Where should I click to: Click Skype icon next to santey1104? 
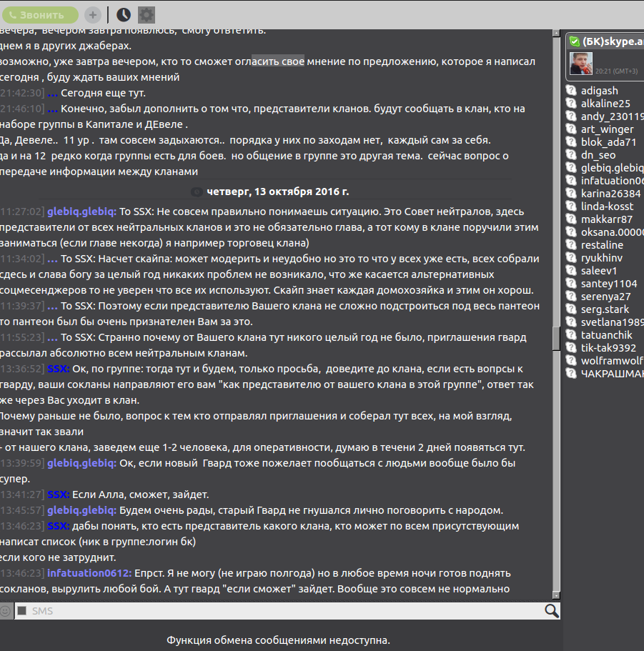click(571, 283)
